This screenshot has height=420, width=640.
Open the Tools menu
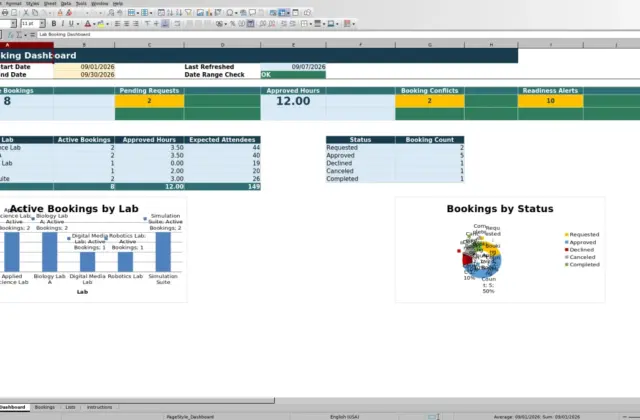pos(81,3)
